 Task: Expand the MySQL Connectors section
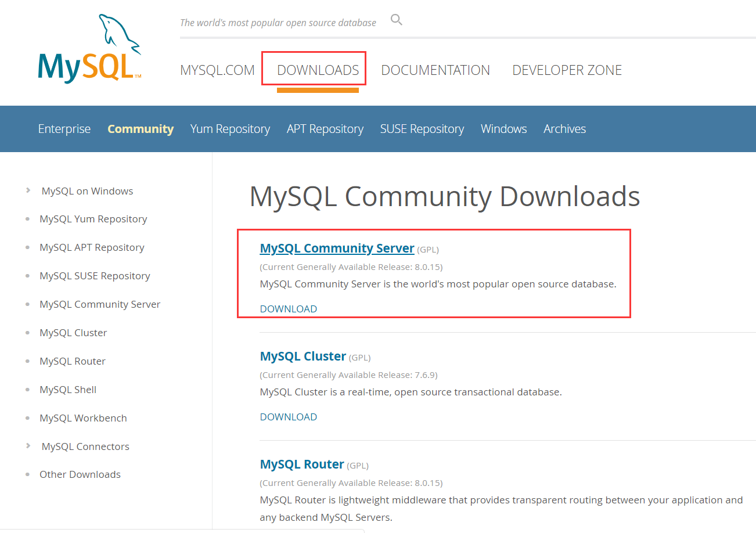pyautogui.click(x=85, y=446)
